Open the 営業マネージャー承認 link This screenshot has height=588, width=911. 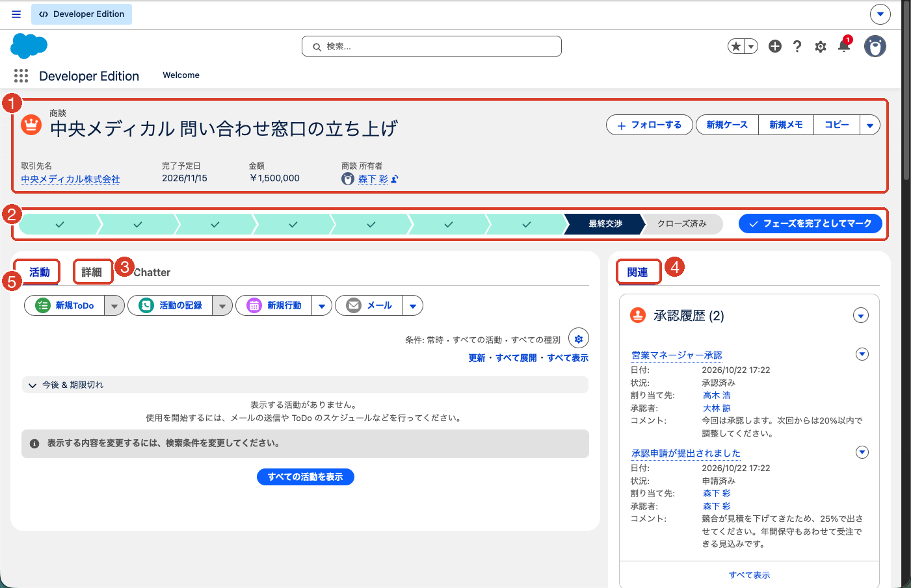coord(677,355)
